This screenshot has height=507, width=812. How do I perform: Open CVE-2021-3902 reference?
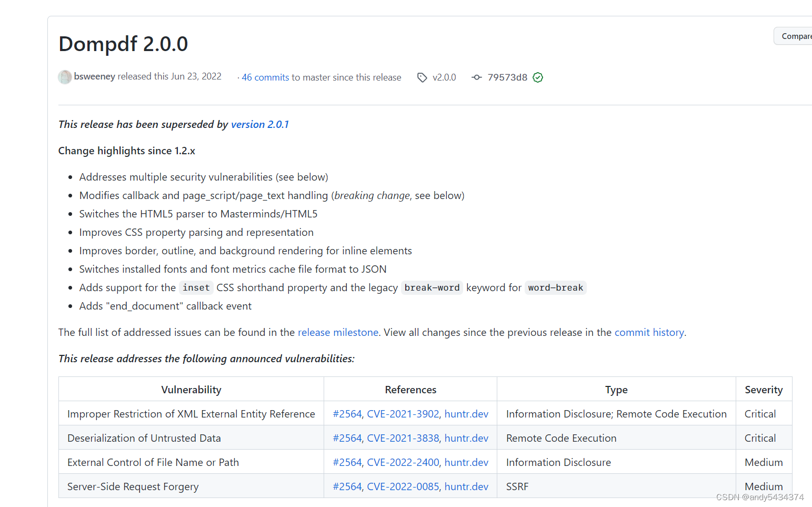pos(403,414)
